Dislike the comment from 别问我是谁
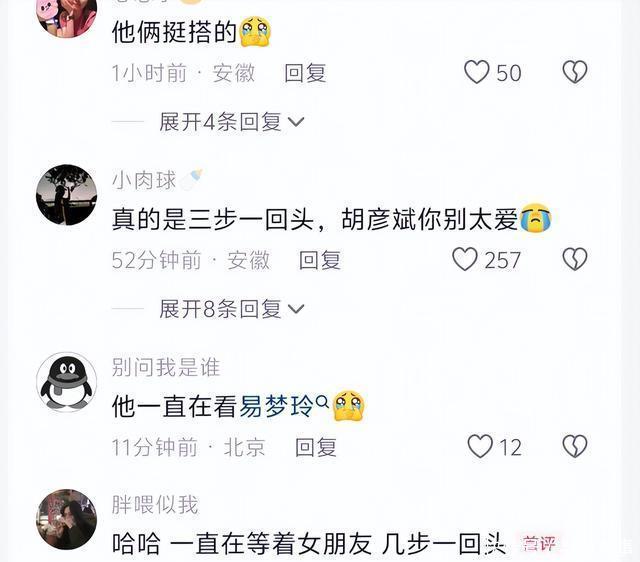The image size is (640, 562). 575,446
